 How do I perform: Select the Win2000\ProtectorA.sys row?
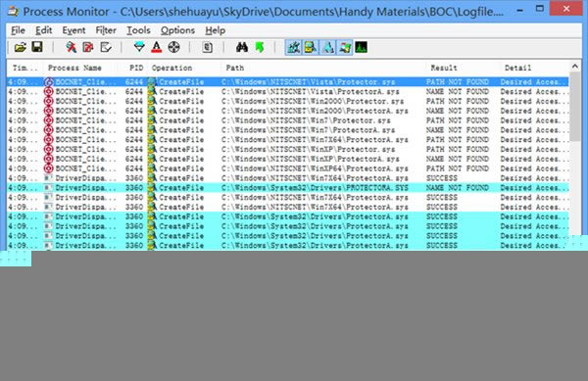point(288,111)
